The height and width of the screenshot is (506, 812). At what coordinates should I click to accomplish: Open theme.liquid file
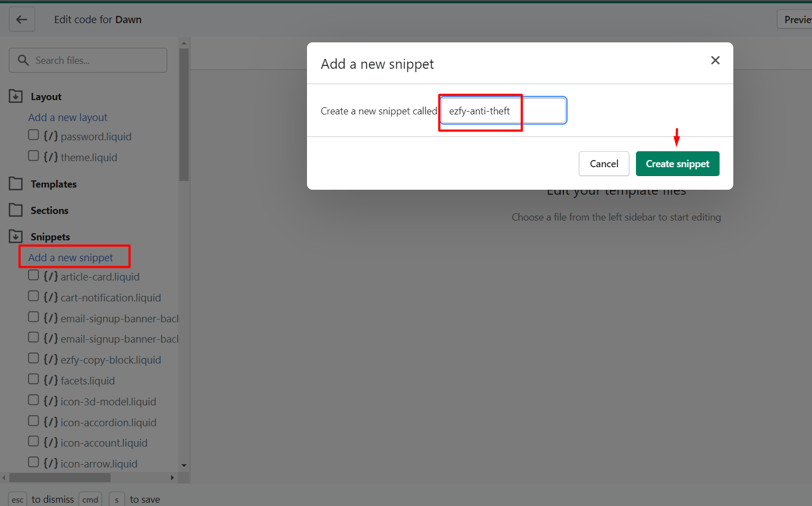point(89,157)
